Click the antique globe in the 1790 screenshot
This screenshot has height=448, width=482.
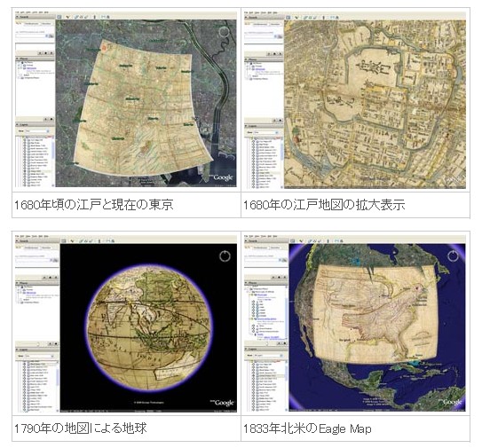pos(149,328)
